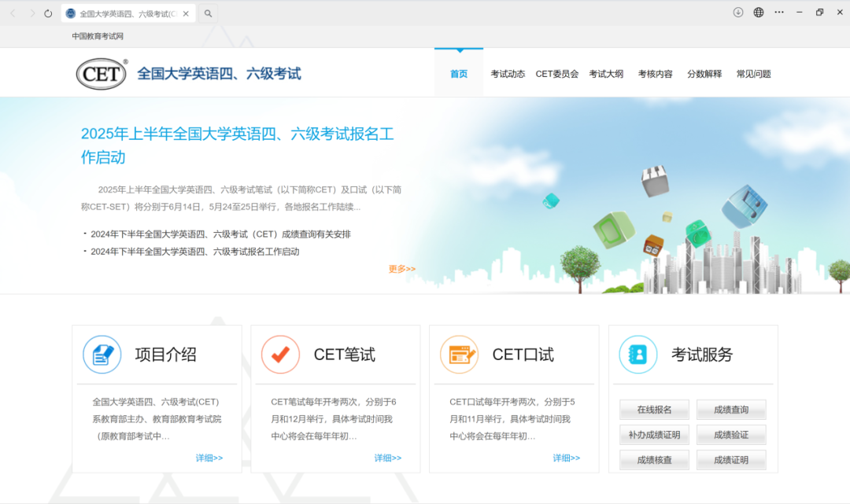The height and width of the screenshot is (504, 850).
Task: Click the 成绩查询 button
Action: [731, 410]
